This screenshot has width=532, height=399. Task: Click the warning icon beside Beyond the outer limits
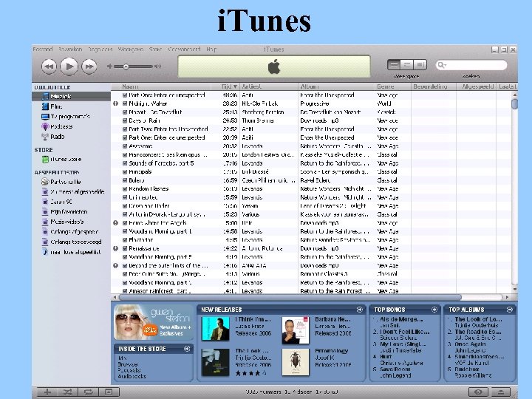click(x=116, y=266)
